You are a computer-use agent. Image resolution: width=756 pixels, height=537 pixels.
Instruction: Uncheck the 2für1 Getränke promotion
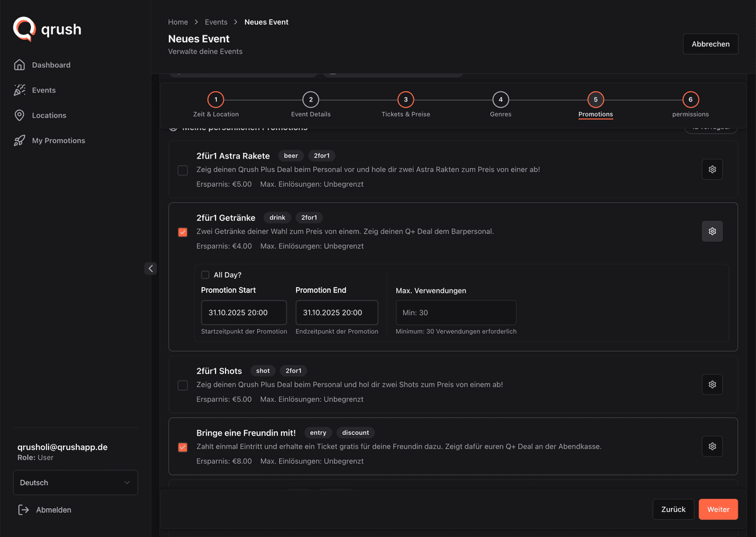point(183,232)
